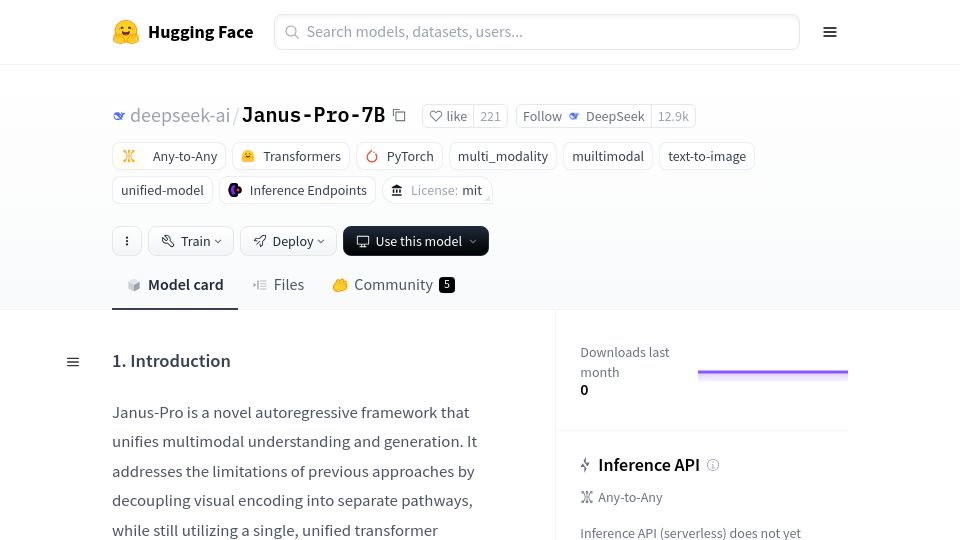Viewport: 960px width, 540px height.
Task: Click the magnifier icon in the search bar
Action: pyautogui.click(x=292, y=32)
